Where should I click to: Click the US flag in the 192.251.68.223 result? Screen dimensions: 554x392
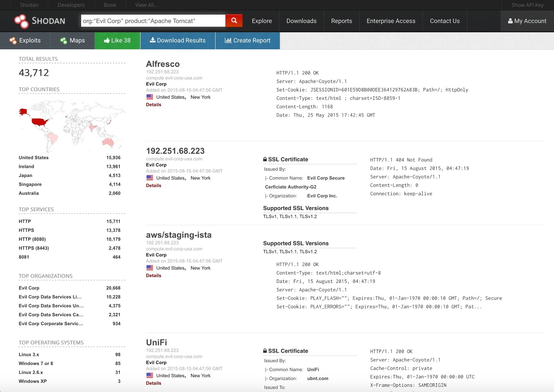150,178
